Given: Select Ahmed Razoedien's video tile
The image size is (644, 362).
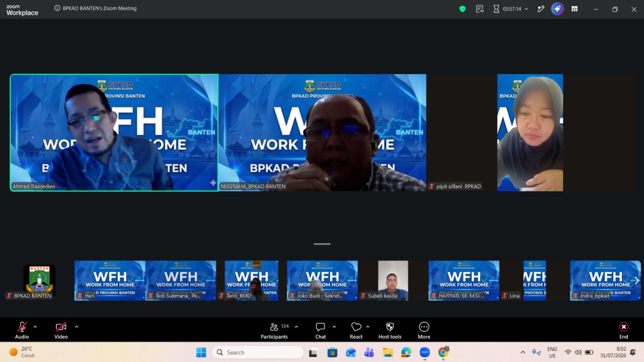Looking at the screenshot, I should (x=114, y=133).
